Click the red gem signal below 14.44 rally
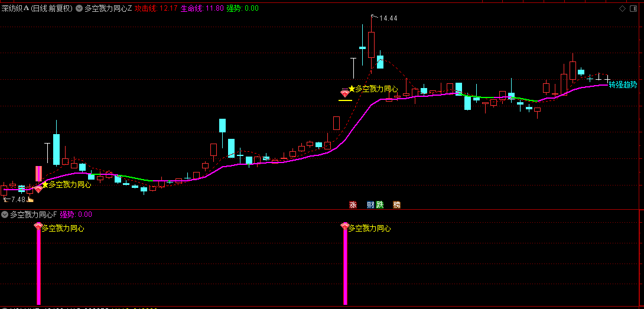 coord(345,93)
